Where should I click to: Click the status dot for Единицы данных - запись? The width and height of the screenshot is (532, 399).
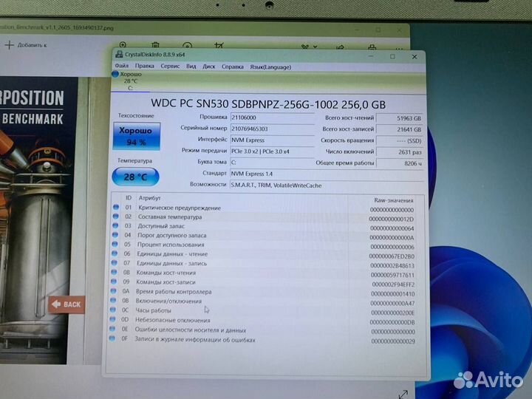tap(114, 262)
